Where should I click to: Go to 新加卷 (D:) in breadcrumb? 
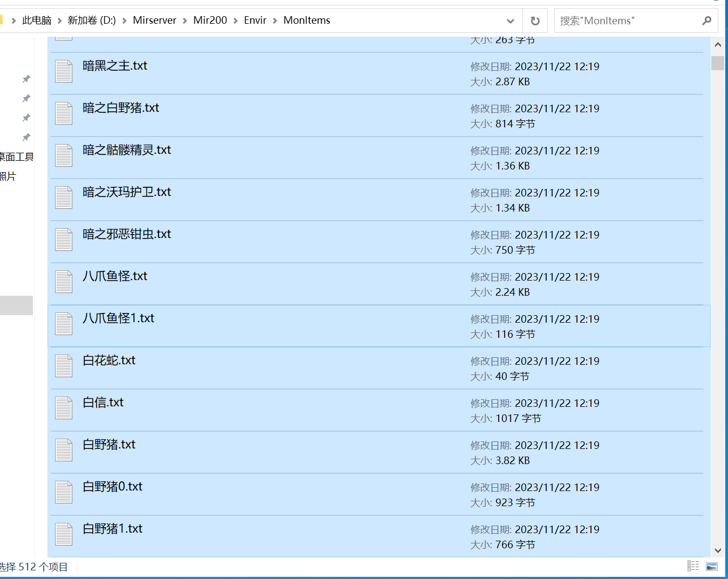point(92,21)
